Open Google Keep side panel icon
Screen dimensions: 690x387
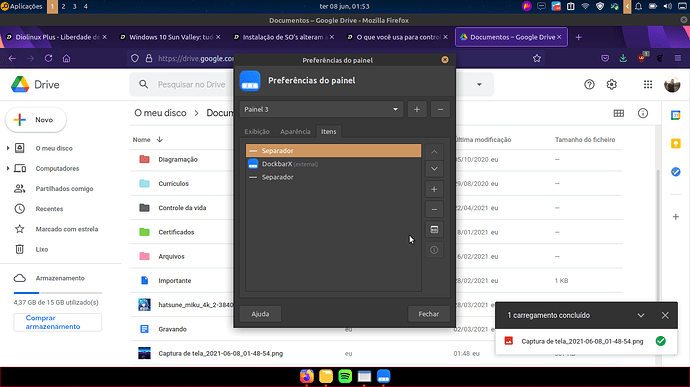(675, 144)
